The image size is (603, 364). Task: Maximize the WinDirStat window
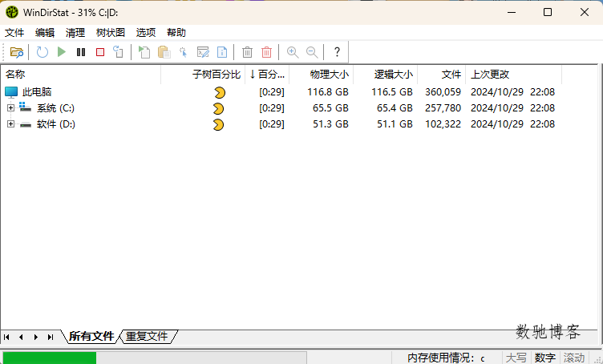548,12
